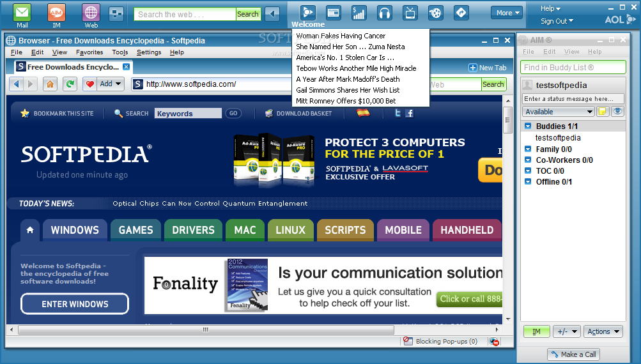This screenshot has height=364, width=641.
Task: Open the Directions arrow icon
Action: click(461, 13)
